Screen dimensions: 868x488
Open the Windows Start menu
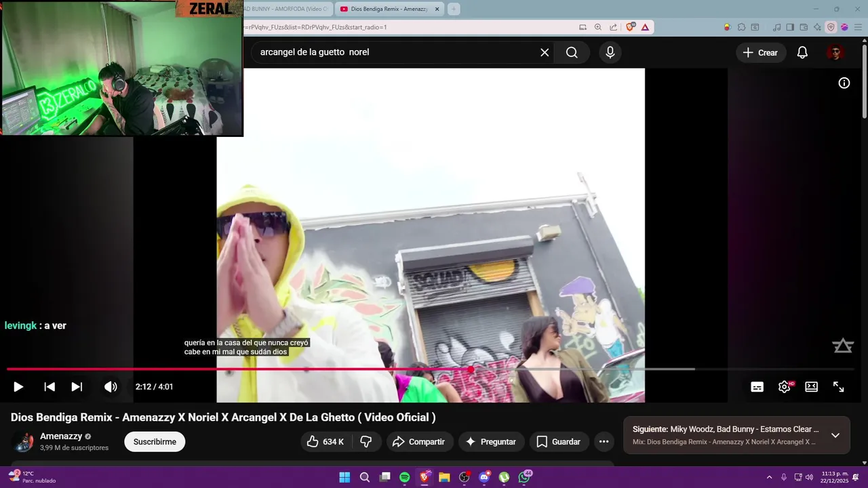(x=344, y=477)
